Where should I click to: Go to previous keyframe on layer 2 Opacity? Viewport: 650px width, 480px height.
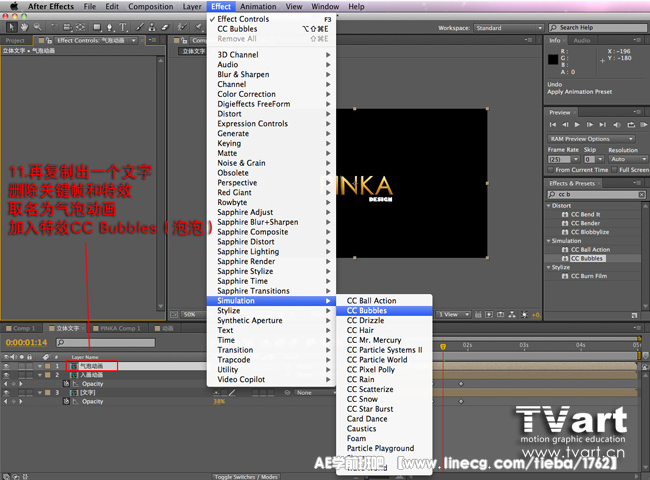[5, 384]
